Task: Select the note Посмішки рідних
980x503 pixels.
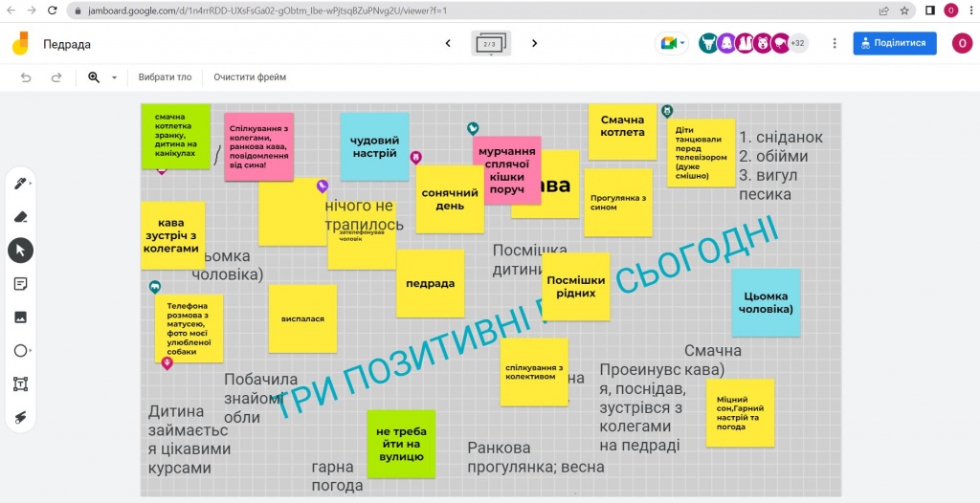Action: click(575, 287)
